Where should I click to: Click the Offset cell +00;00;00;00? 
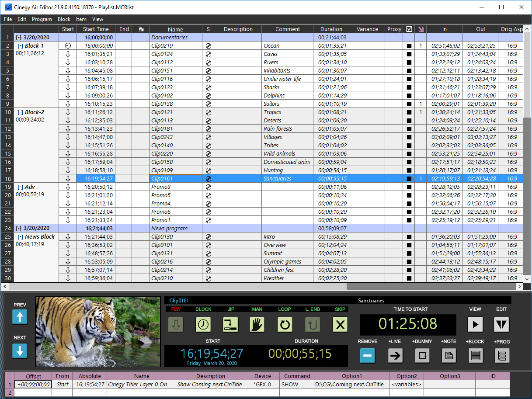point(33,385)
